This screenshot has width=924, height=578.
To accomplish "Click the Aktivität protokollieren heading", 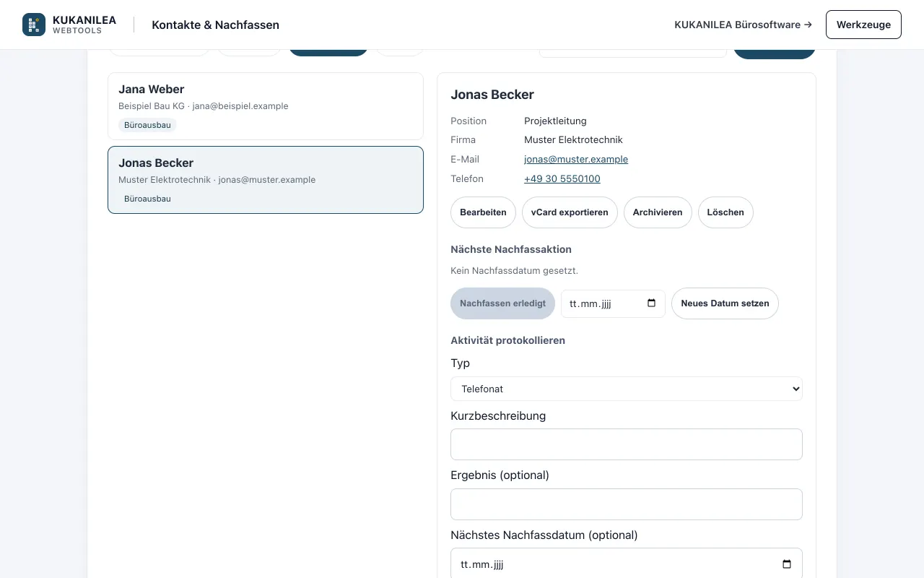I will coord(507,340).
